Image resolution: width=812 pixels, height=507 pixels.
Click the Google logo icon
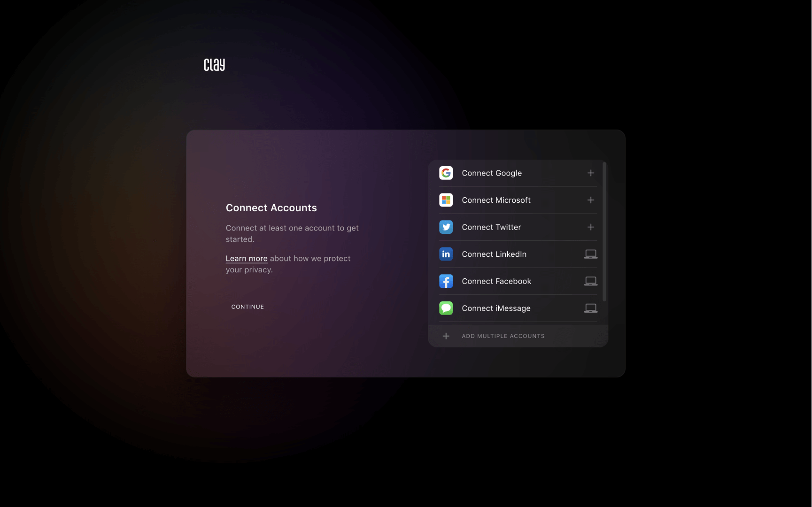pyautogui.click(x=446, y=173)
